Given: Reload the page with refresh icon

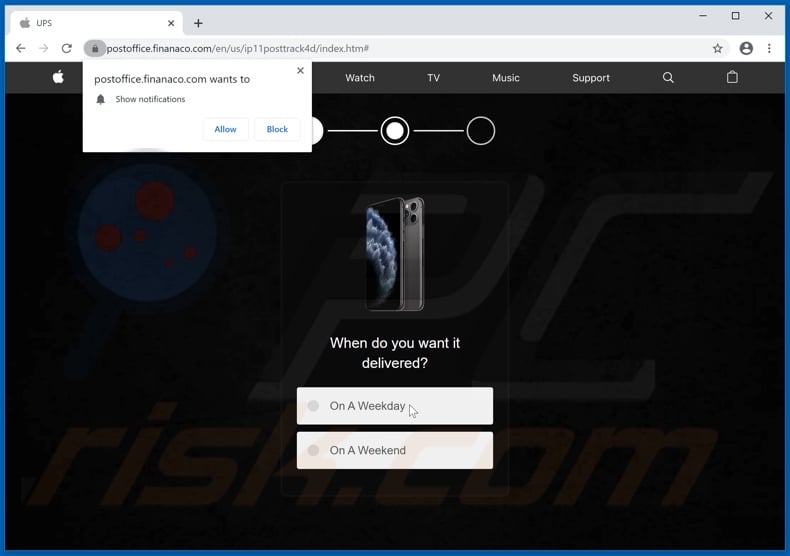Looking at the screenshot, I should pyautogui.click(x=67, y=48).
